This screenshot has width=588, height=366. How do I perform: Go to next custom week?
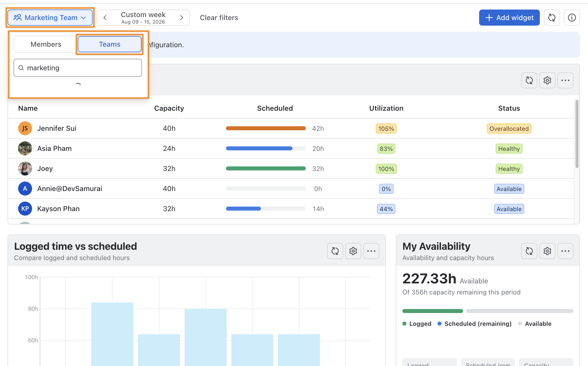[x=181, y=18]
